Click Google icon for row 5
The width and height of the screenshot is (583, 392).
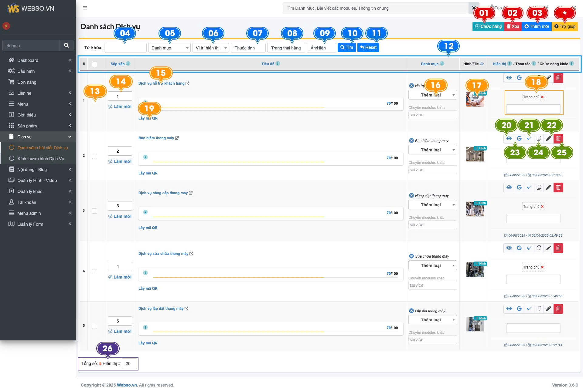(x=519, y=309)
